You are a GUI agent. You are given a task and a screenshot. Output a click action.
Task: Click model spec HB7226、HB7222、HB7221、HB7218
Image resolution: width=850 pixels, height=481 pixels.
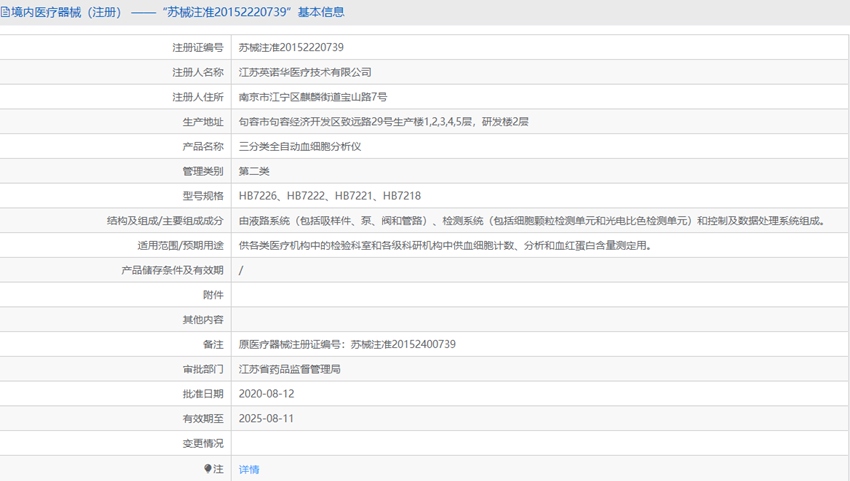(x=330, y=196)
